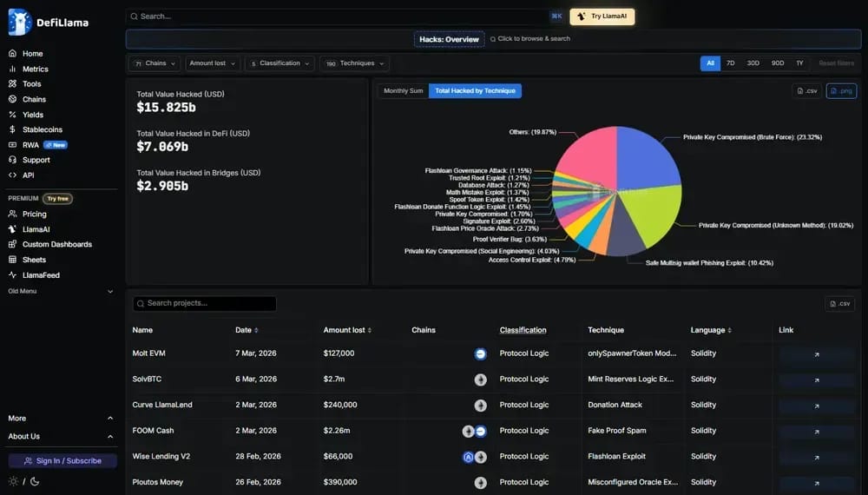868x495 pixels.
Task: Open Molt EVM external link arrow
Action: [x=817, y=354]
